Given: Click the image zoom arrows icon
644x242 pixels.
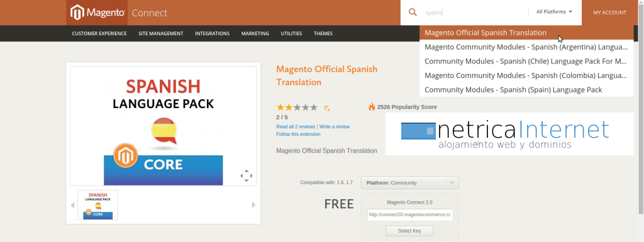Looking at the screenshot, I should 246,175.
